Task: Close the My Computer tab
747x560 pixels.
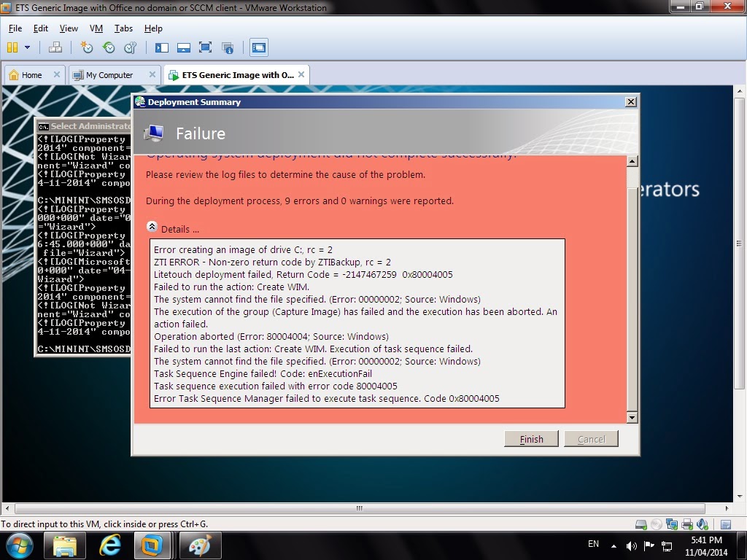Action: point(152,74)
